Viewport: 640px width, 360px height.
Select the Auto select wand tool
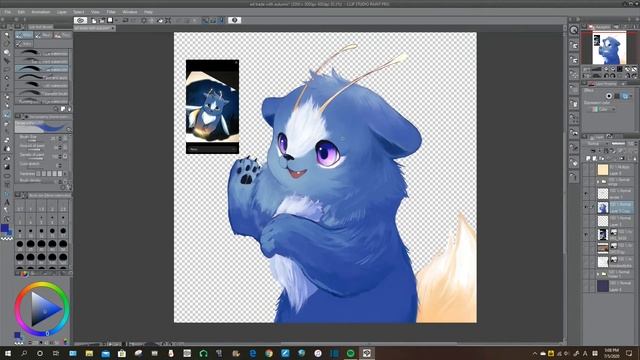click(7, 78)
